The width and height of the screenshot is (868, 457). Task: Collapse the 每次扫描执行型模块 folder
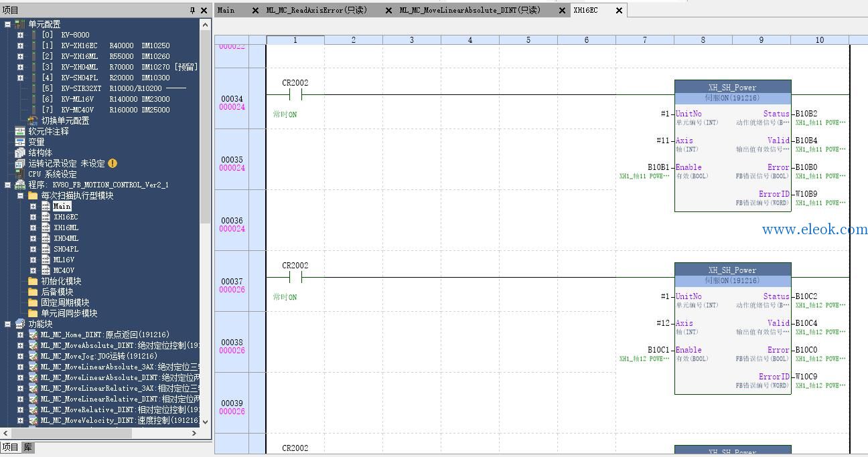click(x=20, y=195)
